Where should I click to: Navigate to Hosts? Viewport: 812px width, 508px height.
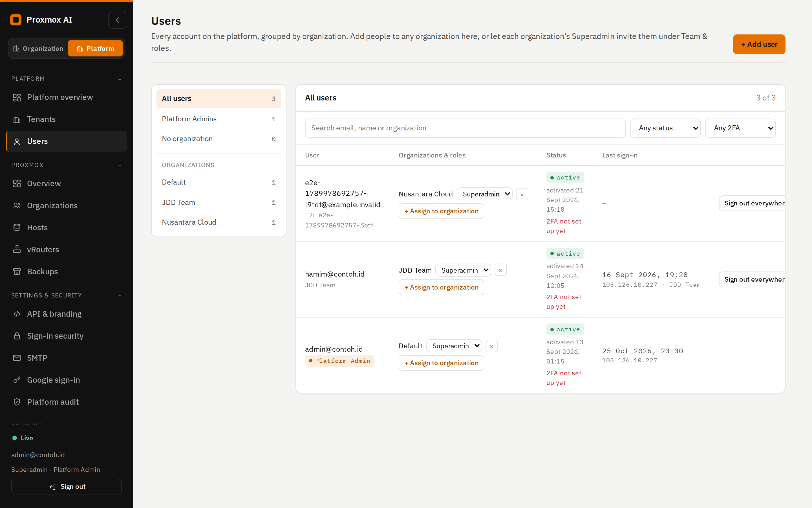click(x=67, y=227)
